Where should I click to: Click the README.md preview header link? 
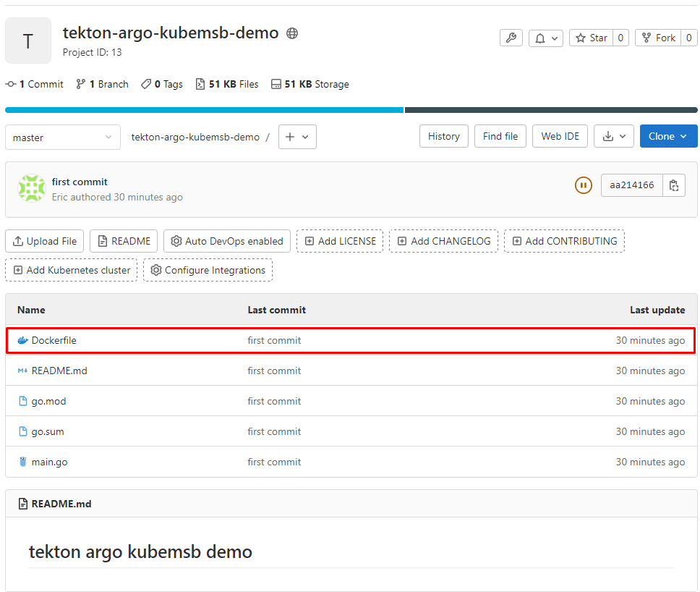pos(61,504)
